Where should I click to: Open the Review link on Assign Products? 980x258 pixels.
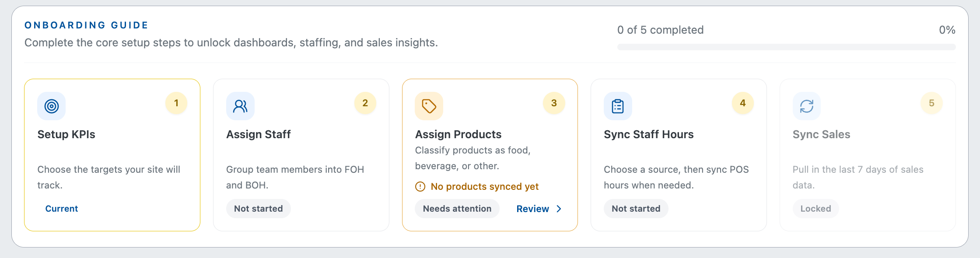point(539,209)
